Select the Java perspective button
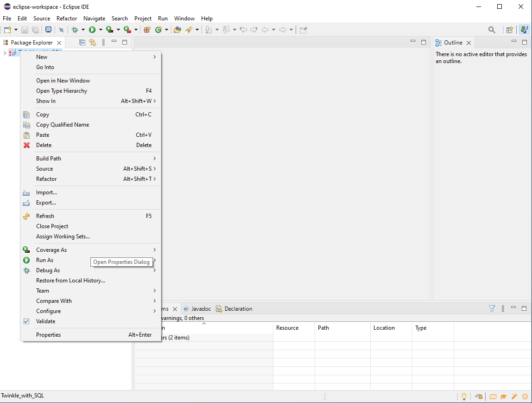Viewport: 532px width, 403px height. pyautogui.click(x=524, y=30)
